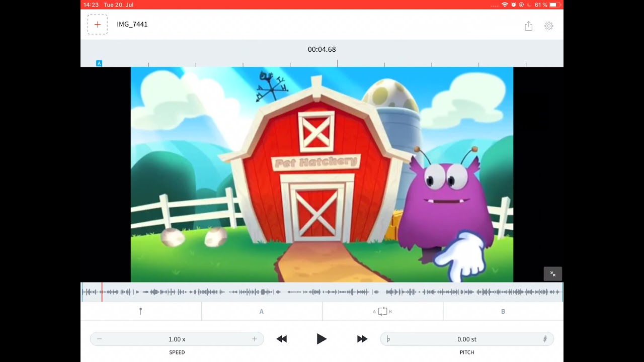Click the 14:23 clock in status bar
The width and height of the screenshot is (644, 362).
91,5
